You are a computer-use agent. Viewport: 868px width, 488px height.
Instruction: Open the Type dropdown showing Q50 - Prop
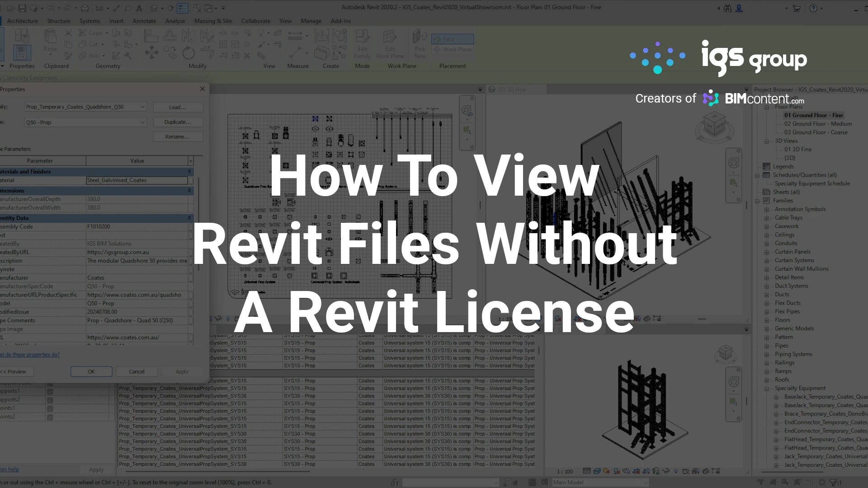(x=85, y=122)
